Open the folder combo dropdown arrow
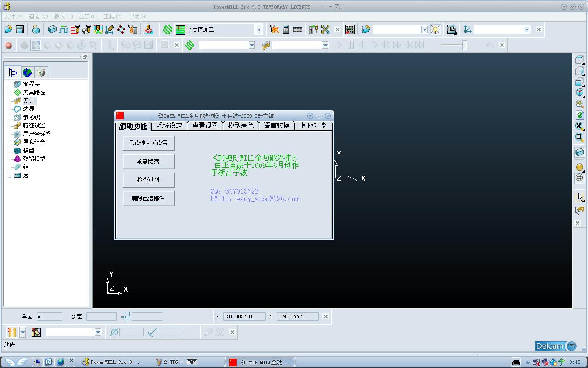Viewport: 588px width, 368px height. [424, 29]
